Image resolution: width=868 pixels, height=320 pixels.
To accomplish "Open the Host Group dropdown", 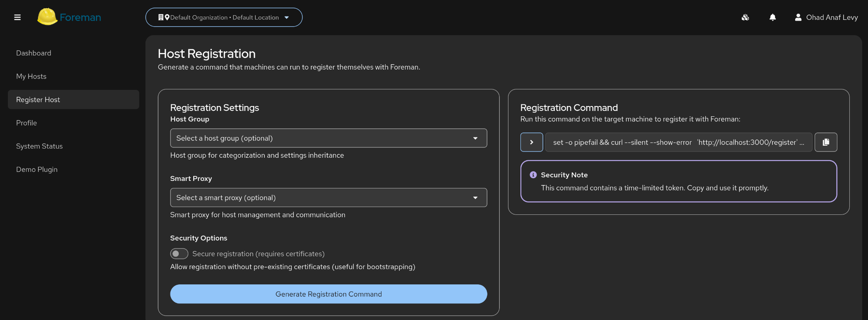I will pos(328,138).
